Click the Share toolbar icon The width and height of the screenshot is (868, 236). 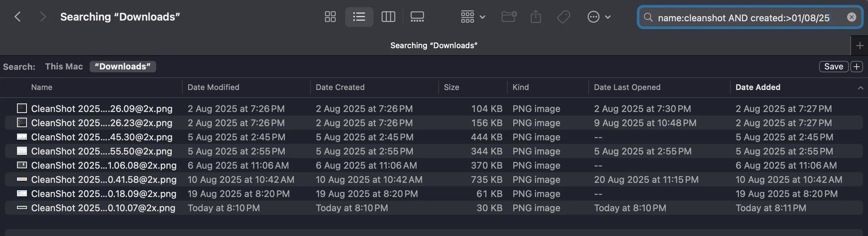536,17
